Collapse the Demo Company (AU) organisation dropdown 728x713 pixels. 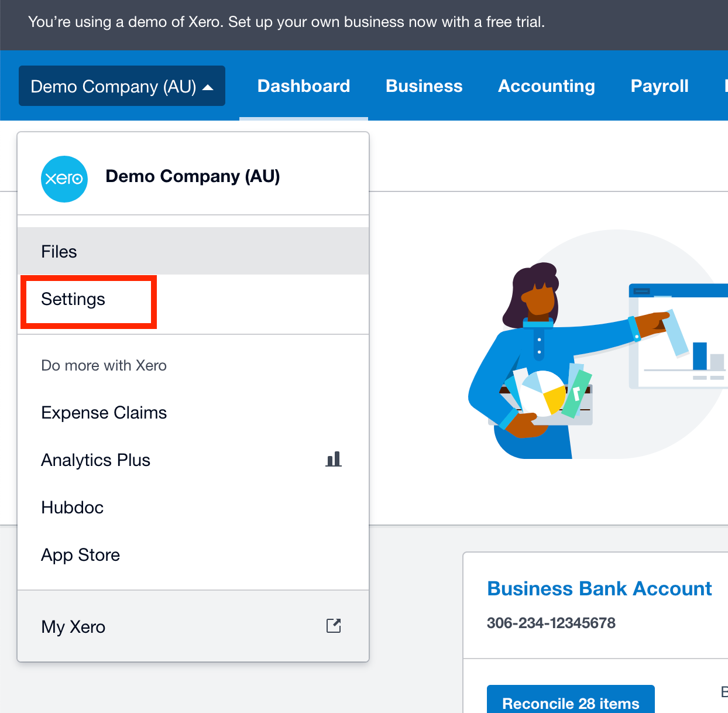(122, 86)
